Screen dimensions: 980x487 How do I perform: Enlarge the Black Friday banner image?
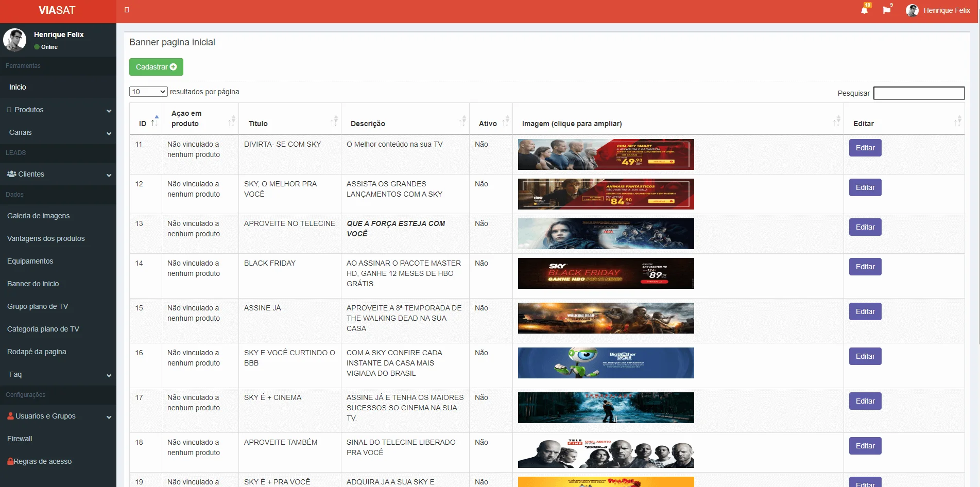(x=606, y=273)
